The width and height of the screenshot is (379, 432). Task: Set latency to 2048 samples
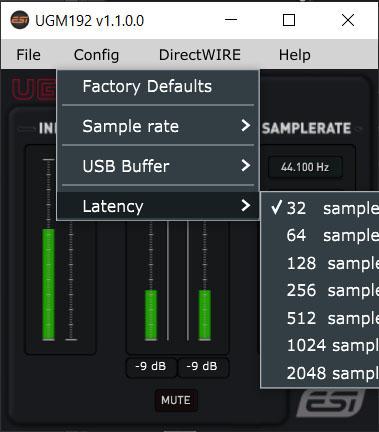point(321,373)
